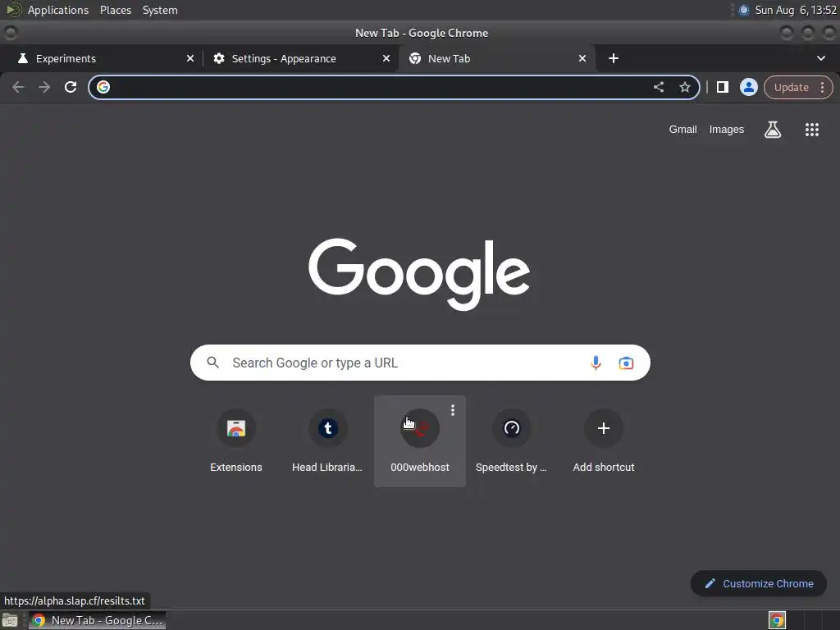
Task: Click the Google icon in the address bar
Action: pyautogui.click(x=103, y=87)
